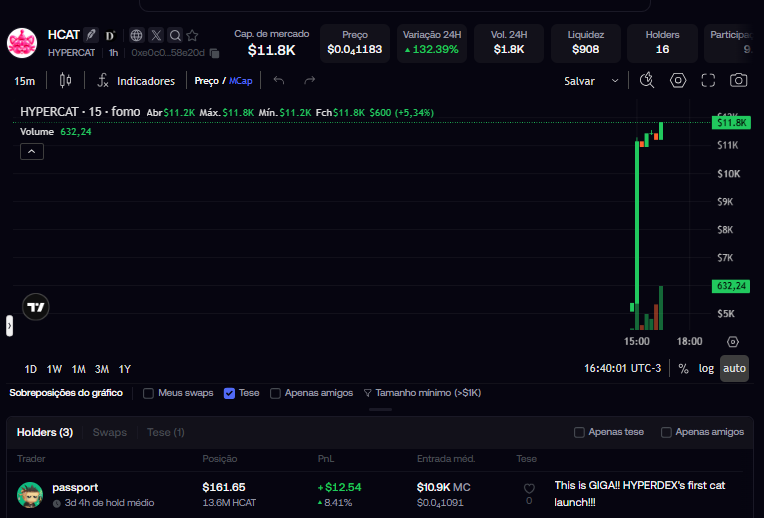Image resolution: width=764 pixels, height=518 pixels.
Task: Take a chart snapshot with camera icon
Action: pos(738,80)
